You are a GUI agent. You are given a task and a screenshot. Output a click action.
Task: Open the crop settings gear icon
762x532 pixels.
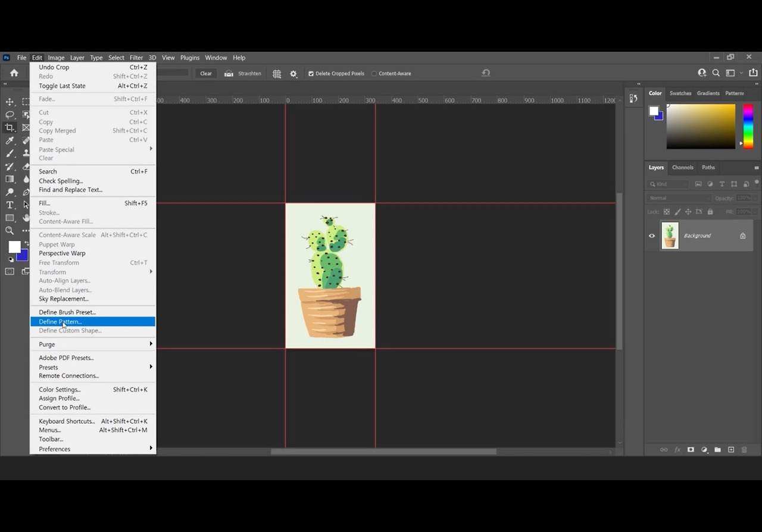293,74
